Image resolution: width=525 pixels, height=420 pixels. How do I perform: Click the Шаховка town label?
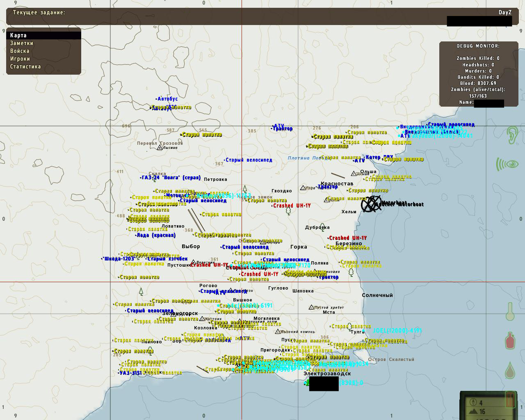(x=303, y=291)
